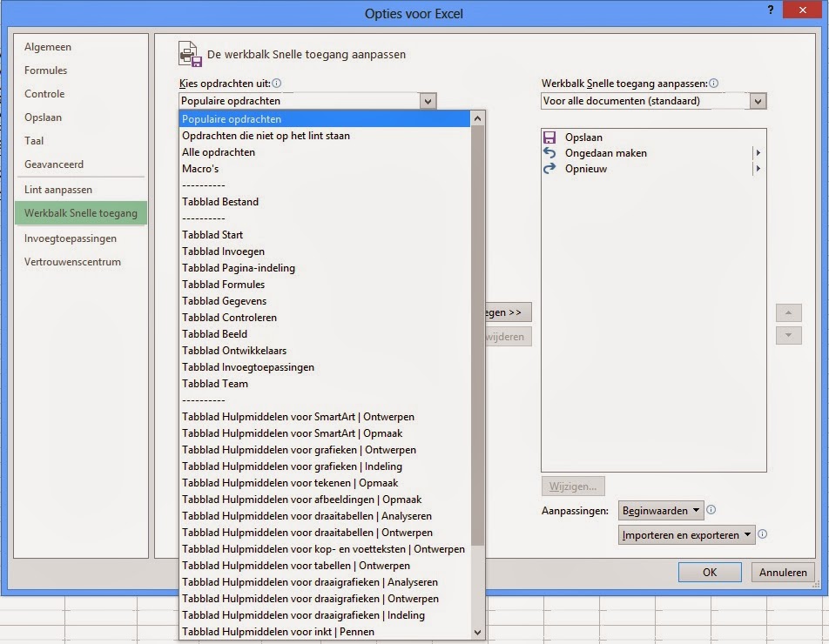
Task: Click the Opslaan save icon in the toolbar list
Action: tap(550, 137)
